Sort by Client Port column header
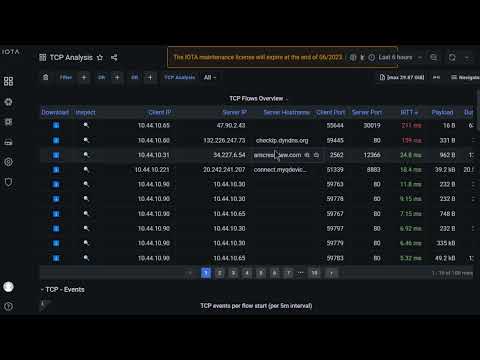 point(330,112)
